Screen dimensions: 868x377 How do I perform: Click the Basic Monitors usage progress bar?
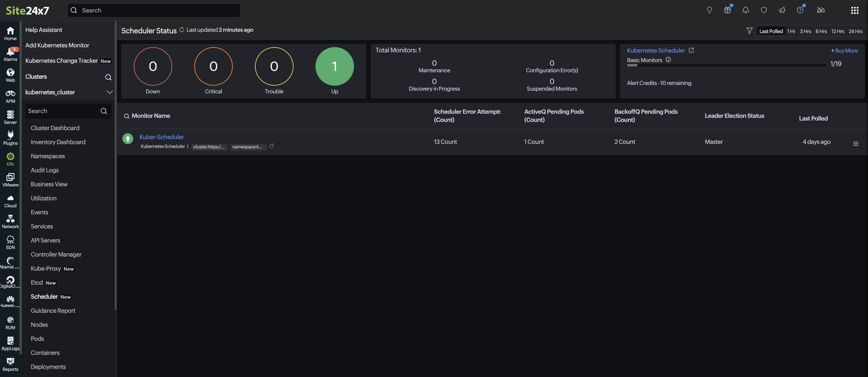[x=726, y=65]
